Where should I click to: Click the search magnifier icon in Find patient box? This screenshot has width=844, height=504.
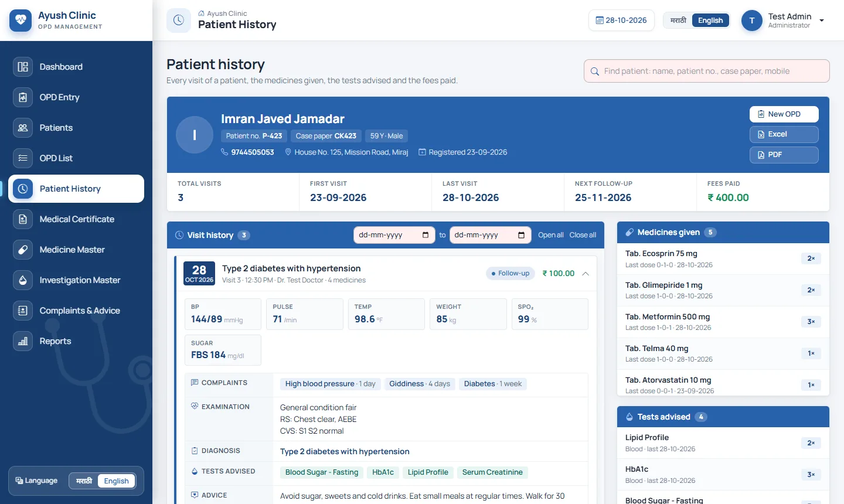click(594, 71)
